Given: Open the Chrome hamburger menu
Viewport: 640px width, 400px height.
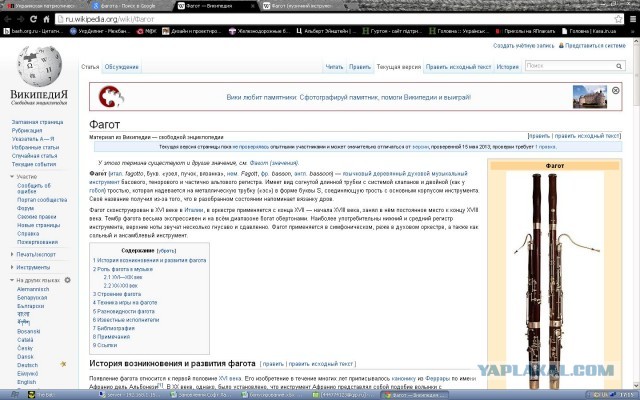Looking at the screenshot, I should click(x=633, y=19).
